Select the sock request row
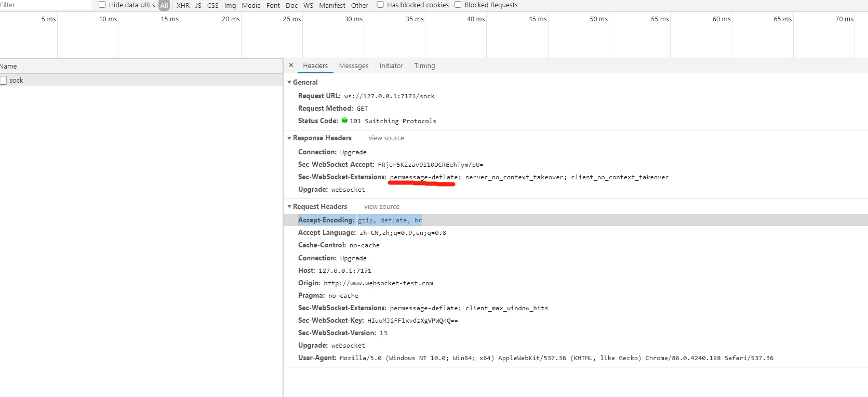The width and height of the screenshot is (868, 397). point(141,80)
